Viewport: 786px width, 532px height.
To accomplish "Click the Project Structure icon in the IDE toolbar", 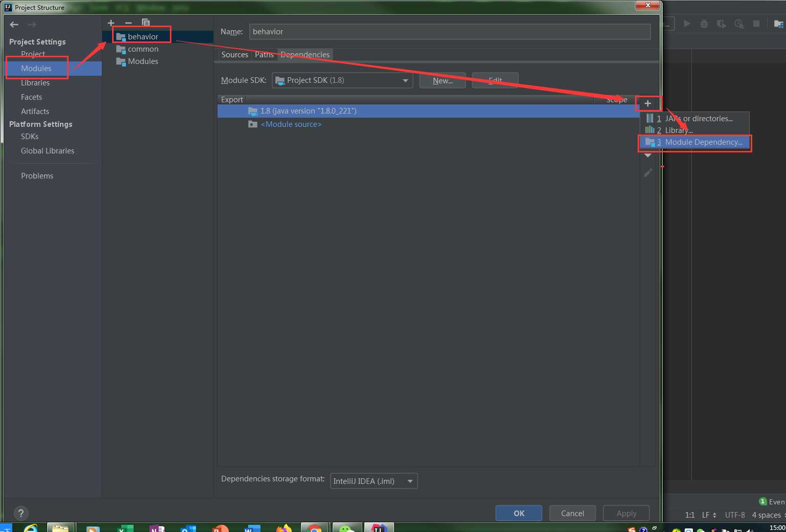I will [778, 24].
